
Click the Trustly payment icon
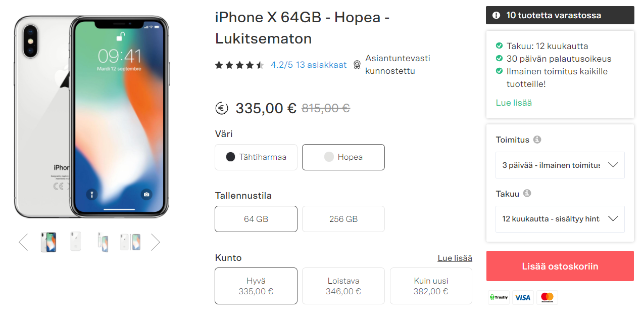point(499,297)
